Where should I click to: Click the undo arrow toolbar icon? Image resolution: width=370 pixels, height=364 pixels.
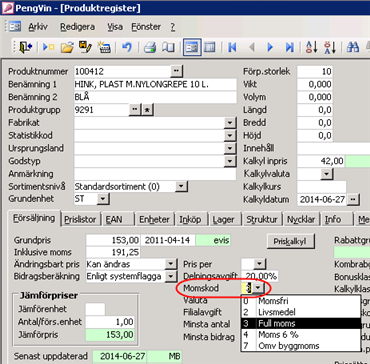pos(127,48)
